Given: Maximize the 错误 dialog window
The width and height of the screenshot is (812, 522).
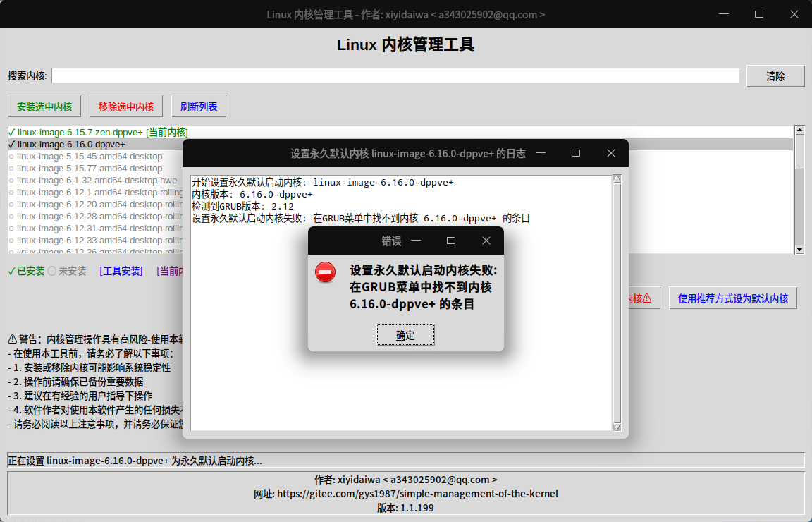Looking at the screenshot, I should coord(451,241).
